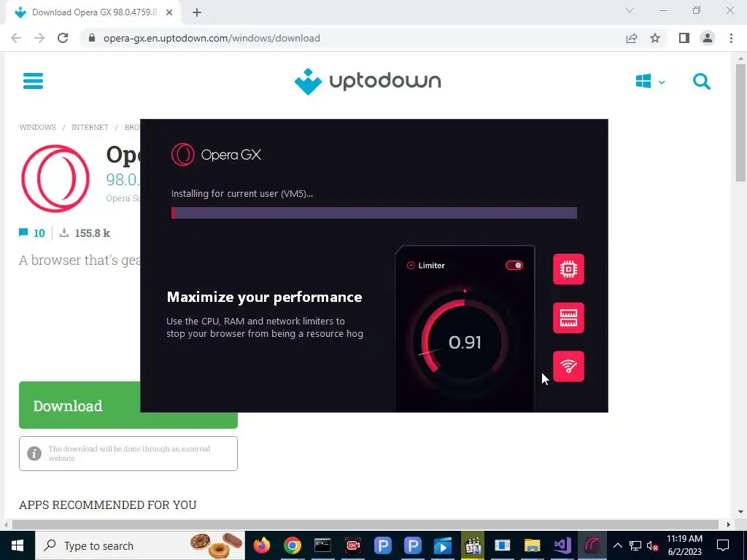
Task: Go back in Chrome
Action: (16, 38)
